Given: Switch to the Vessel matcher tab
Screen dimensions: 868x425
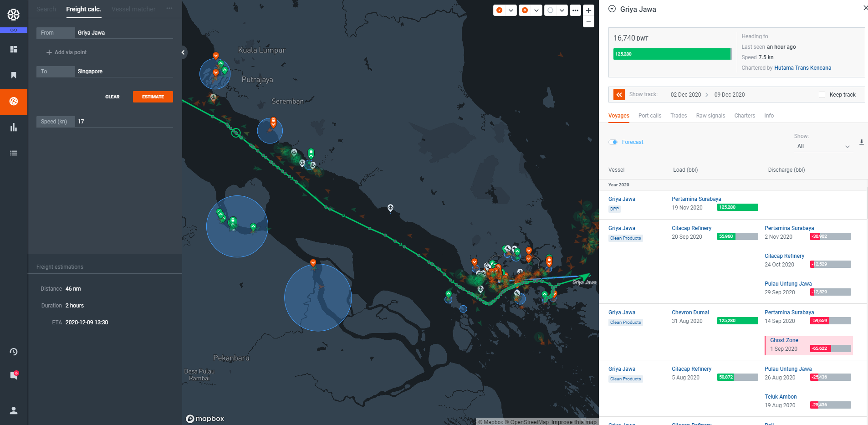Looking at the screenshot, I should click(x=133, y=9).
